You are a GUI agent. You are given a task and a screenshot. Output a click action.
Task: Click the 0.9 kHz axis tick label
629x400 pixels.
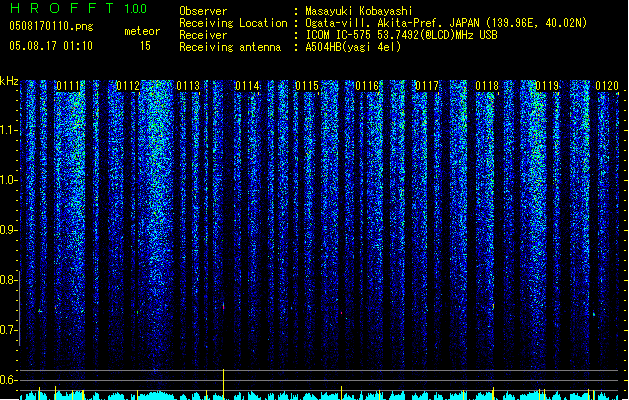(x=8, y=230)
